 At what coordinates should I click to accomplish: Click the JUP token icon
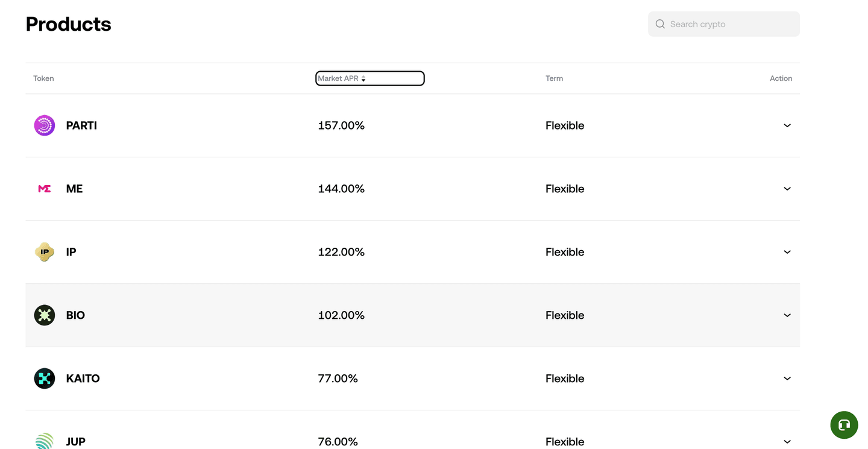tap(45, 441)
